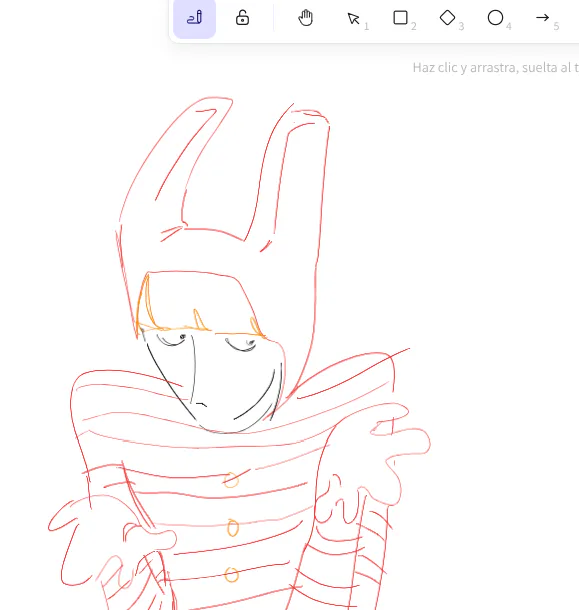Pick the Ellipse shape tool

pos(495,18)
